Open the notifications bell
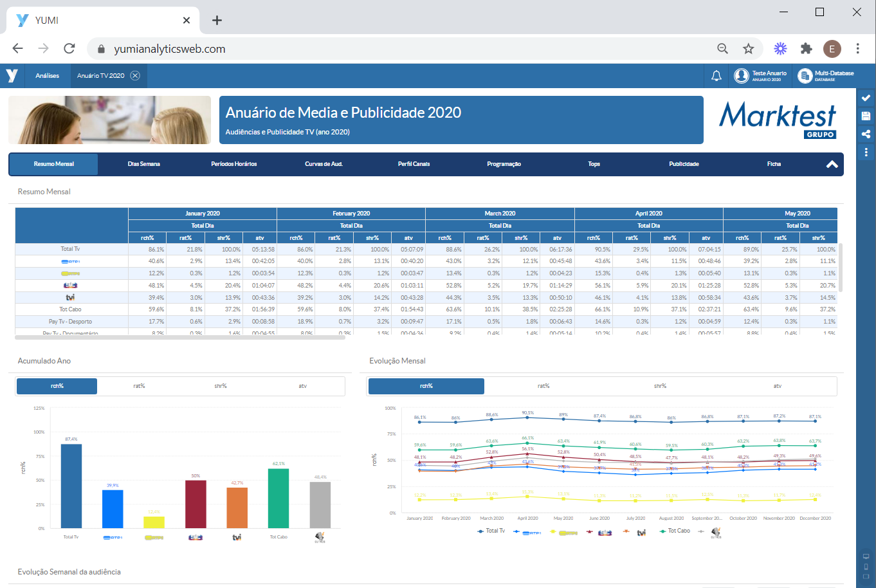 click(x=716, y=76)
